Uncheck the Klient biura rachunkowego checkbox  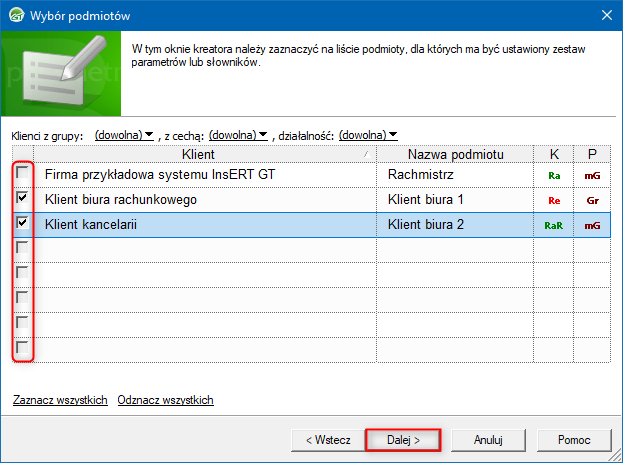click(x=22, y=197)
